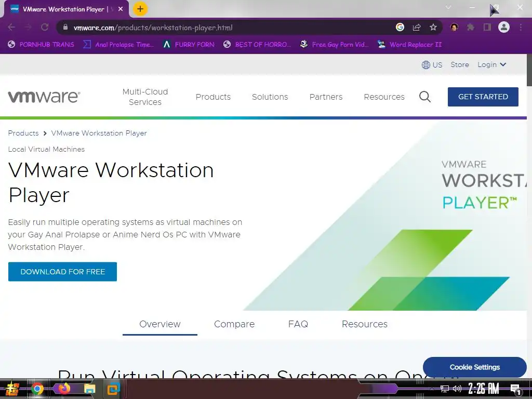532x399 pixels.
Task: Click the globe US region selector
Action: click(x=432, y=65)
